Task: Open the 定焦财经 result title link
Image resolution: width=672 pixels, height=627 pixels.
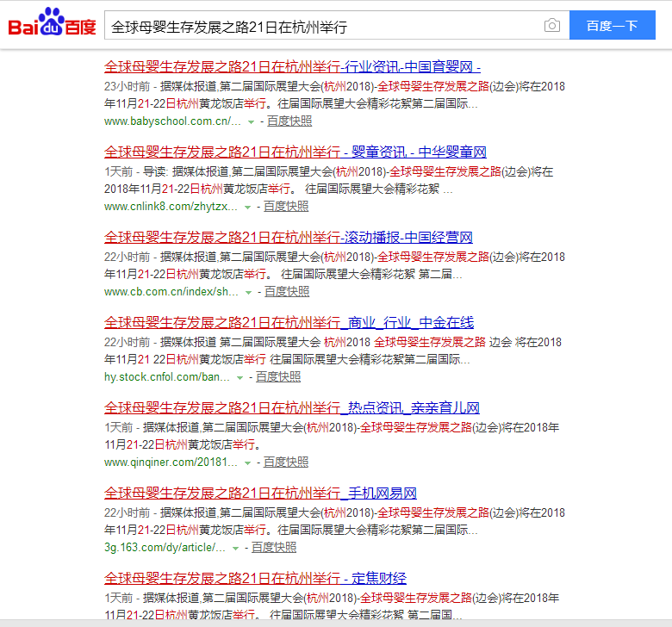Action: pyautogui.click(x=255, y=579)
